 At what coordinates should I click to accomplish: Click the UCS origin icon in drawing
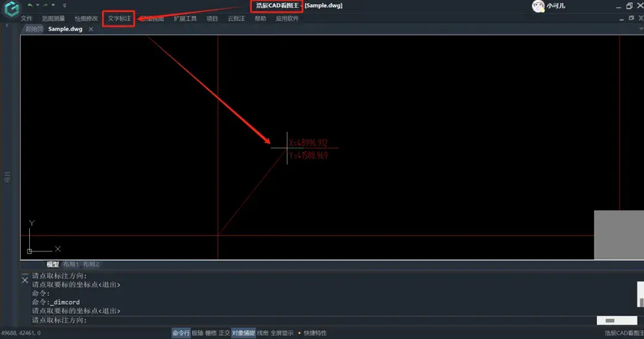point(30,251)
